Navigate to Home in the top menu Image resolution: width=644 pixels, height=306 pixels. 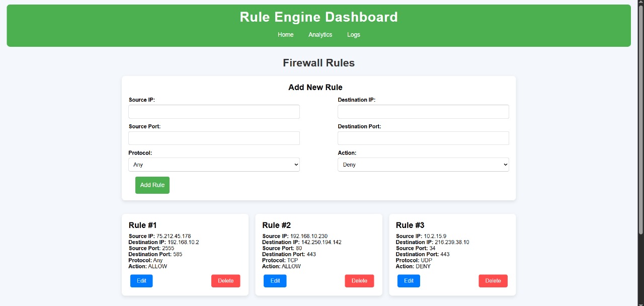pos(285,34)
